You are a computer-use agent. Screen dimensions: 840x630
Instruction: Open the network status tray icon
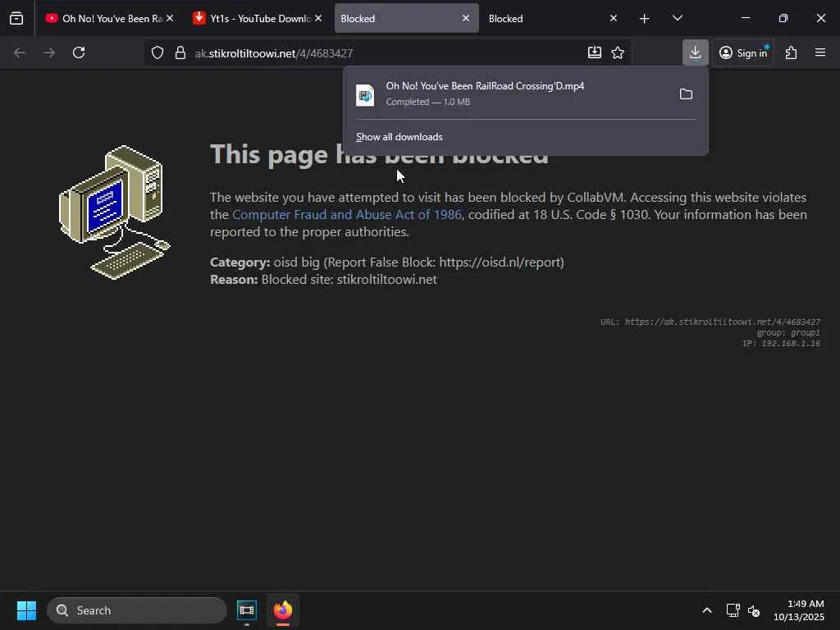click(x=733, y=610)
